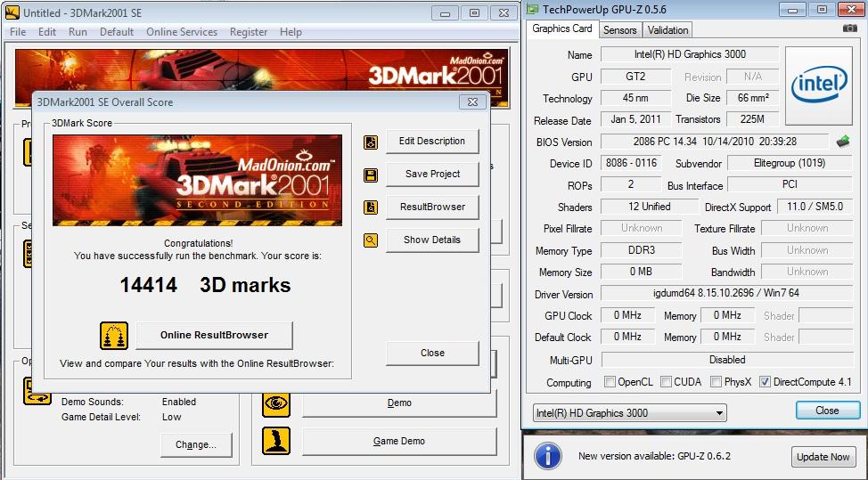Click the DirectX Support field 11.0 / SM5.0
Image resolution: width=868 pixels, height=480 pixels.
coord(815,207)
